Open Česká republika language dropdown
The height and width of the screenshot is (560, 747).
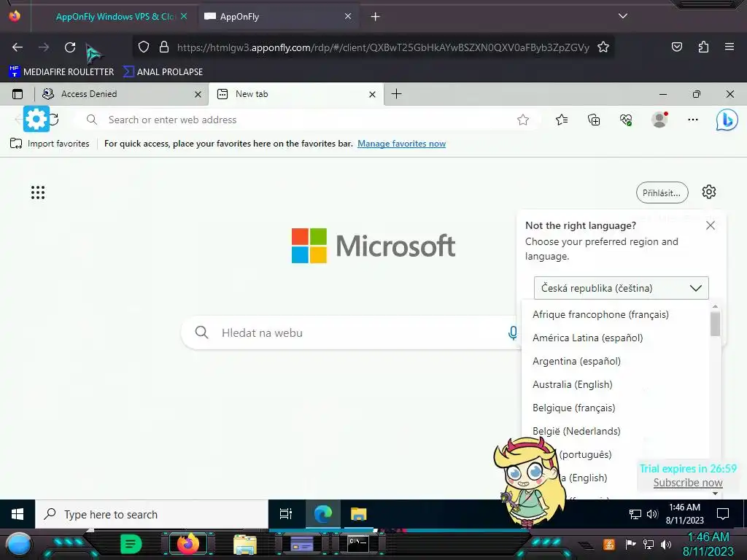pos(622,288)
